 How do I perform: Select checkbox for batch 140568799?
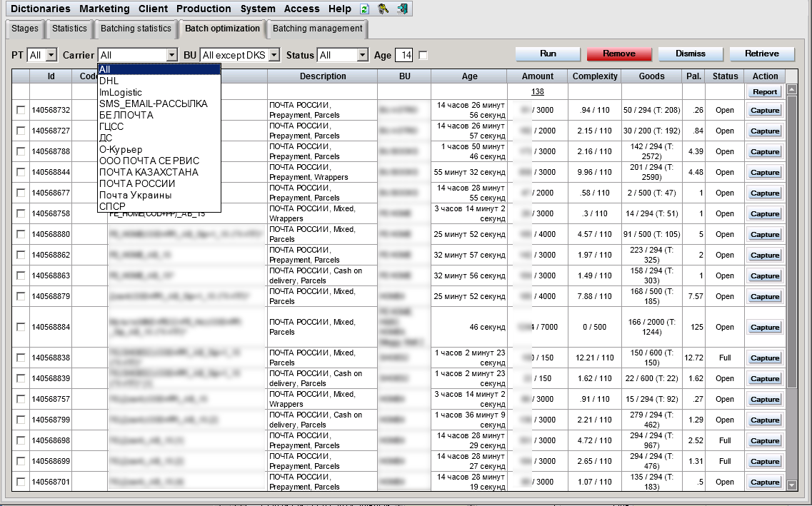tap(21, 420)
